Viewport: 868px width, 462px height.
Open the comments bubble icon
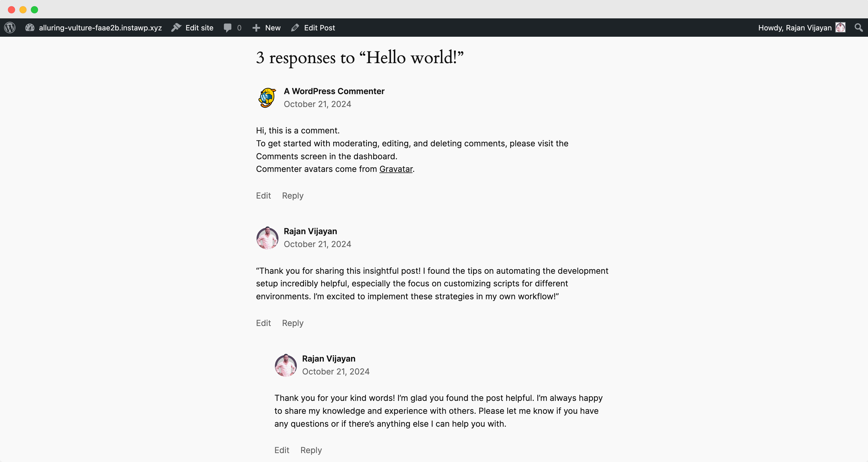click(228, 28)
